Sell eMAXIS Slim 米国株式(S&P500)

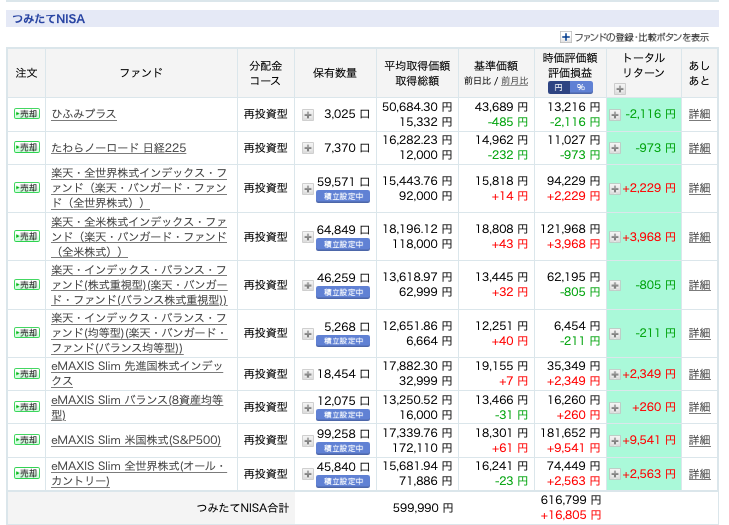tap(27, 440)
